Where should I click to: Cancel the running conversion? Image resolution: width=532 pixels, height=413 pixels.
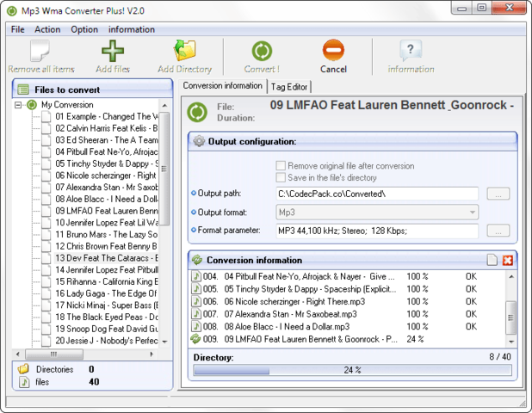click(x=333, y=56)
